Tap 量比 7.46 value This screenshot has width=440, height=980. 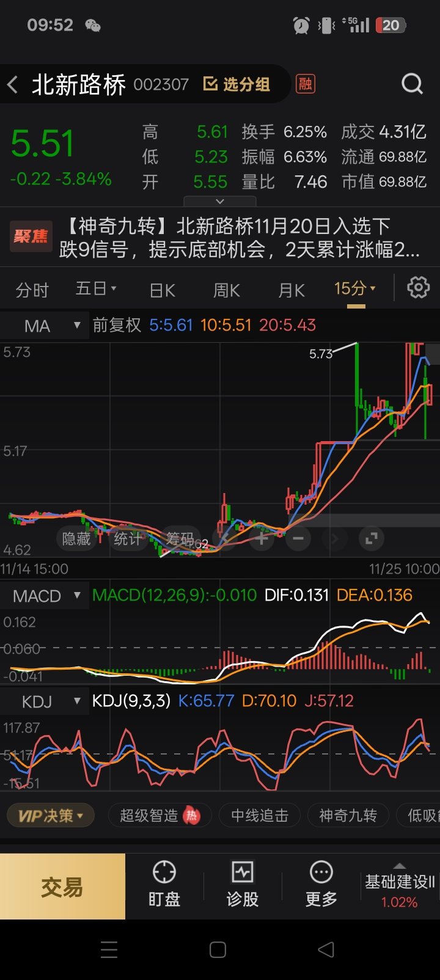point(284,182)
